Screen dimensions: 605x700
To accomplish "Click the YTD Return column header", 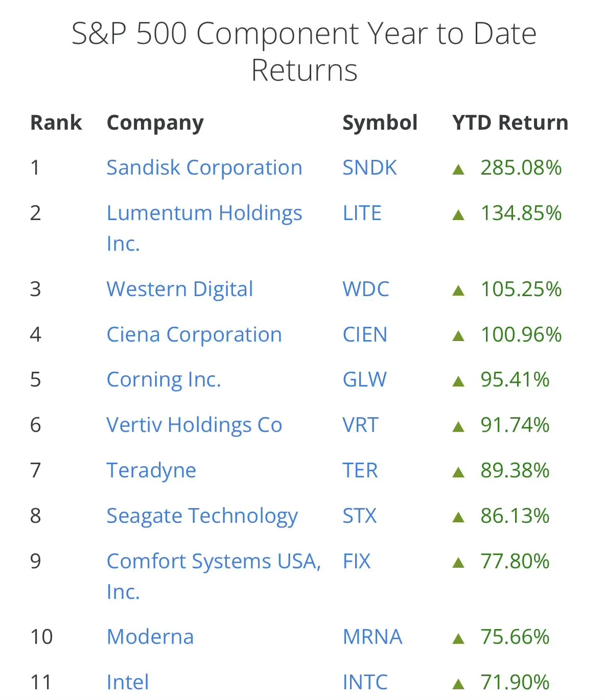I will pyautogui.click(x=510, y=123).
